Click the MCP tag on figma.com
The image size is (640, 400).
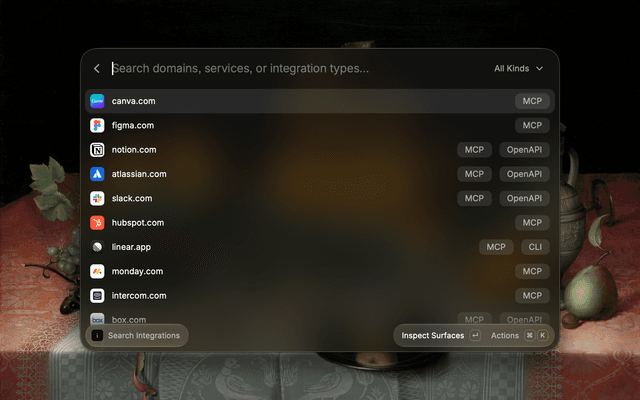point(532,126)
